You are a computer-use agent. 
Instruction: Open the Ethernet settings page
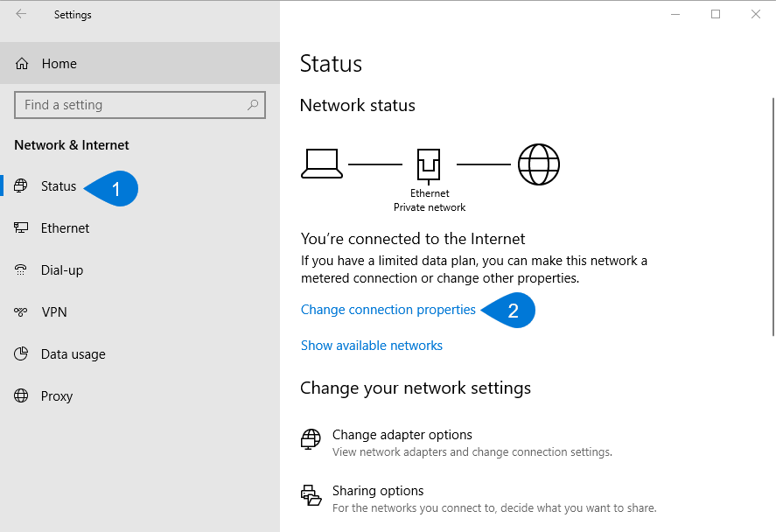(65, 228)
